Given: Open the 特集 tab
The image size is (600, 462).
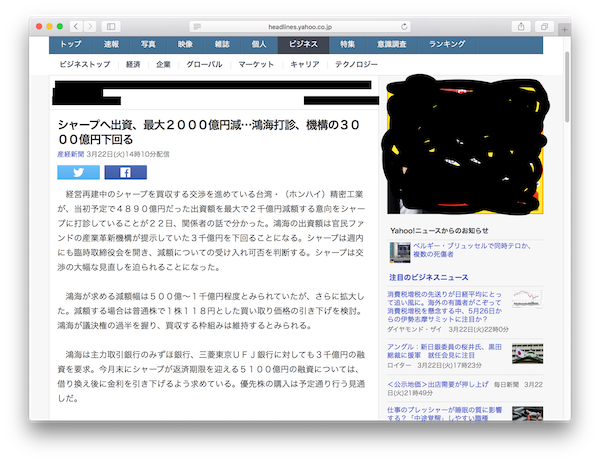Looking at the screenshot, I should (x=347, y=44).
